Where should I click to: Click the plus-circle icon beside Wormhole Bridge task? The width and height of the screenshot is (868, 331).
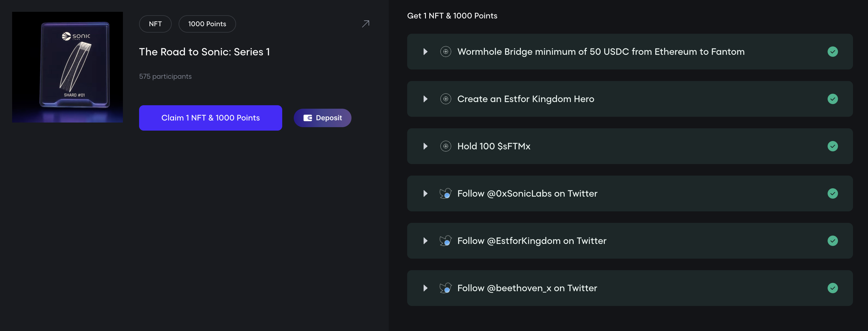446,52
